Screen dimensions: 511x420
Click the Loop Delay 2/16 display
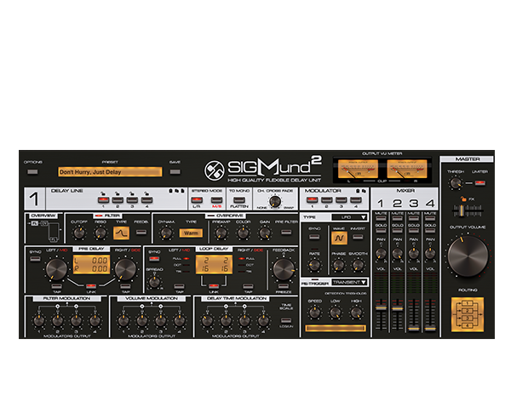tap(214, 264)
